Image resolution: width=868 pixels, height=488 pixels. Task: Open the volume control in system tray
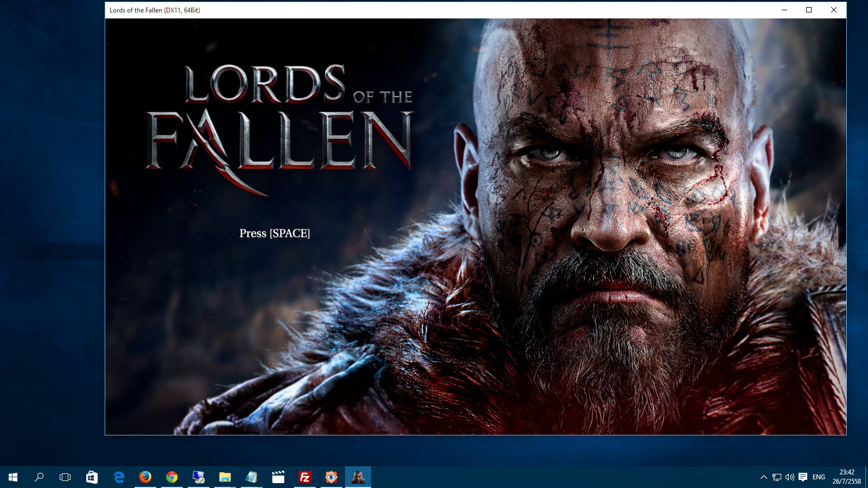(x=790, y=477)
